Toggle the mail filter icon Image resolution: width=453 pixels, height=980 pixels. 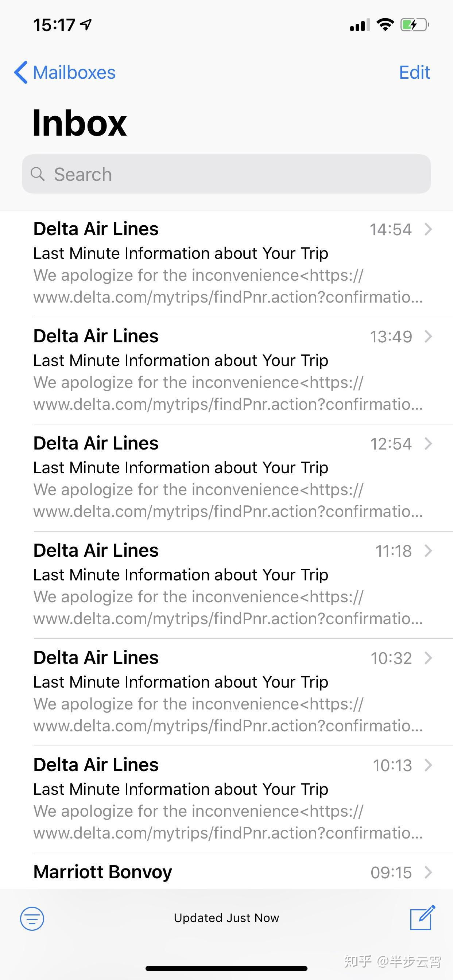tap(32, 918)
